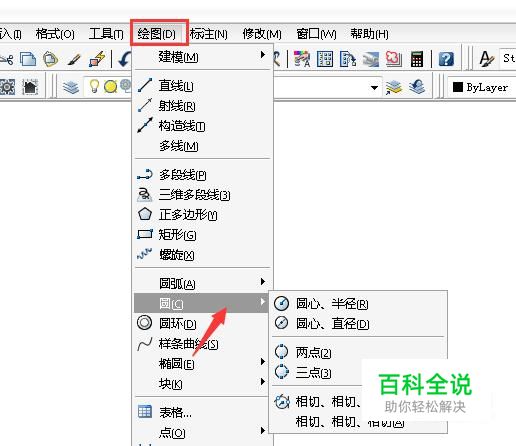516x446 pixels.
Task: Open the 修改(M) menu
Action: [x=262, y=34]
